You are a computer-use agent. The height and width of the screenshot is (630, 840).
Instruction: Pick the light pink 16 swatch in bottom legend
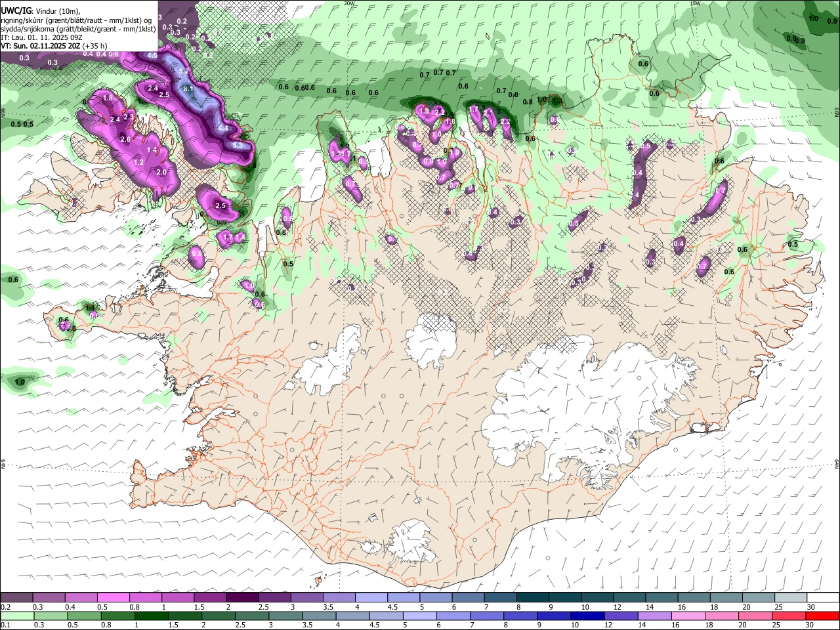coord(688,616)
